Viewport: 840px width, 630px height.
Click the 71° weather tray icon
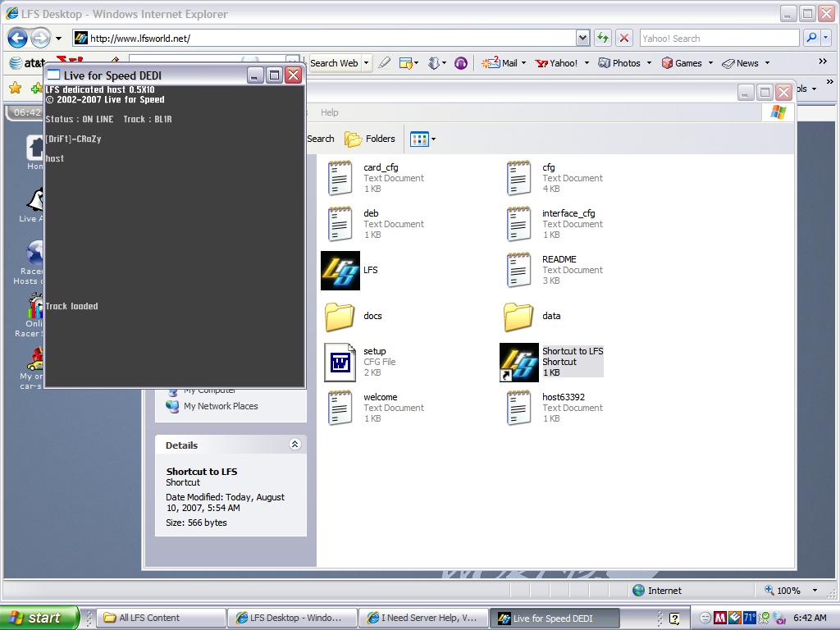[x=749, y=618]
